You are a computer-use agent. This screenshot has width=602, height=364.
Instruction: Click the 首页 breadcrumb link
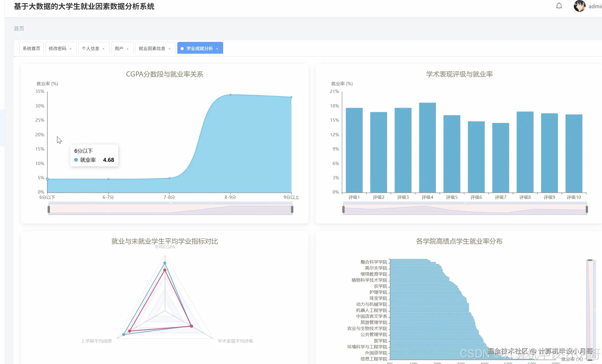pyautogui.click(x=19, y=28)
